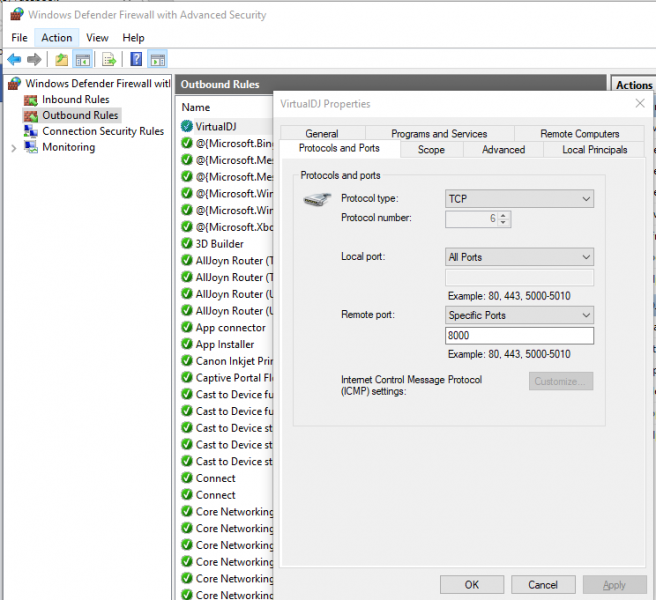Click the green check icon beside 3D Builder
Viewport: 656px width, 600px height.
[x=187, y=244]
